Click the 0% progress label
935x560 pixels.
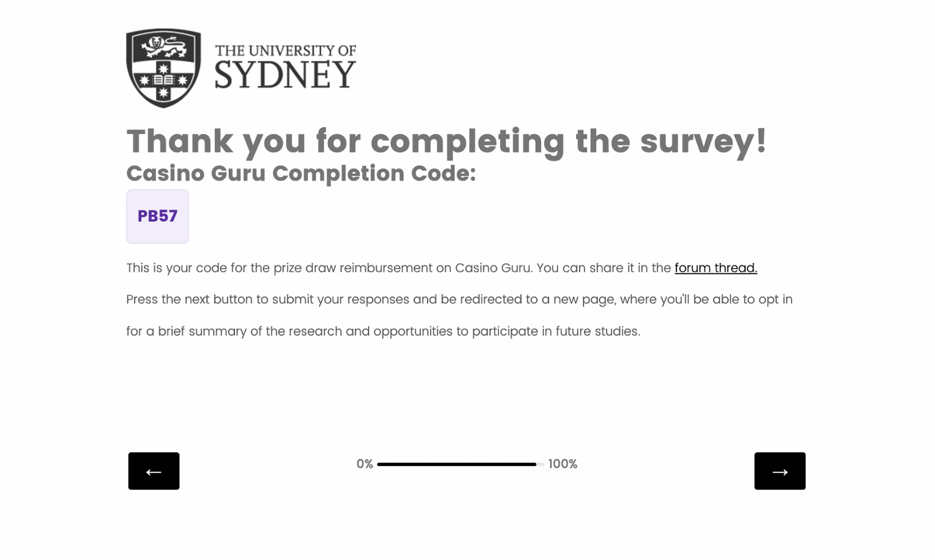(x=365, y=464)
